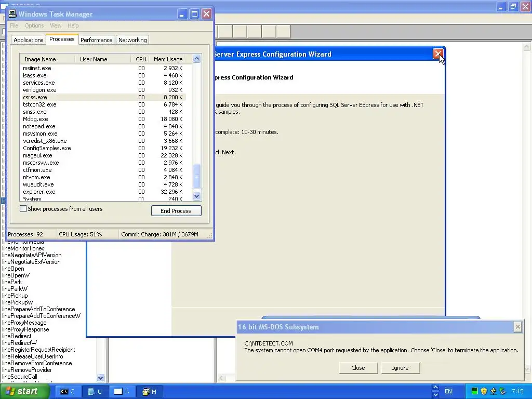Click the taskbar clock showing 7:15
532x399 pixels.
tap(517, 391)
